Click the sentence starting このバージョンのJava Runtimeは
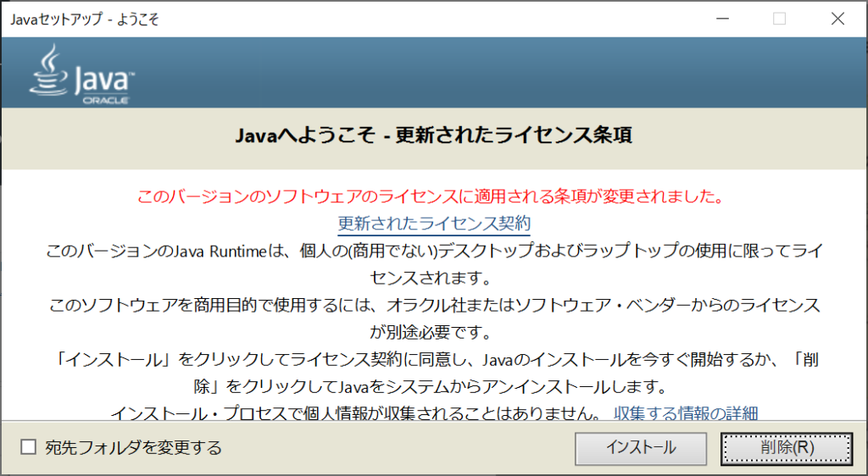 click(x=434, y=264)
